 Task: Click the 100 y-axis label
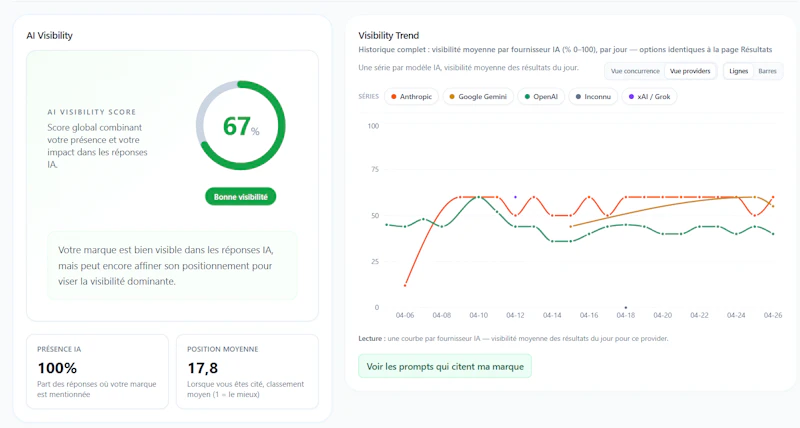[373, 126]
